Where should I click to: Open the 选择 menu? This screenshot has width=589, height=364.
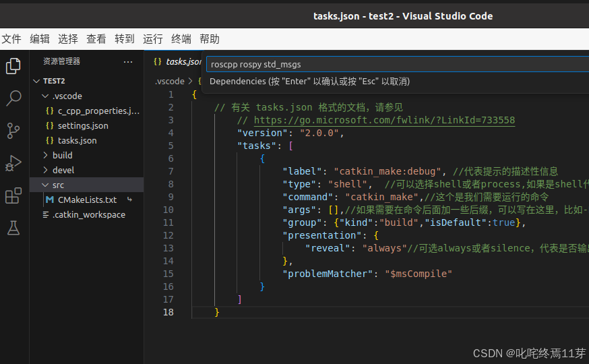(x=68, y=38)
